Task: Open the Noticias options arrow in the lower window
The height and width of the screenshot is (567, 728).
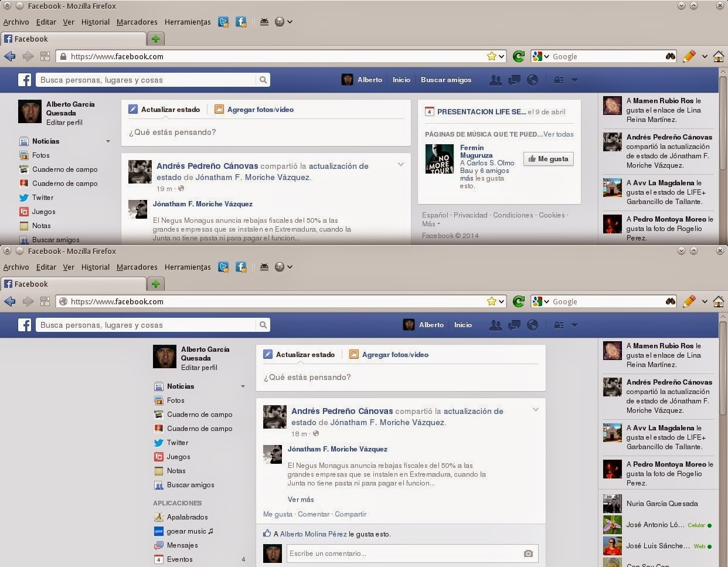Action: point(243,386)
